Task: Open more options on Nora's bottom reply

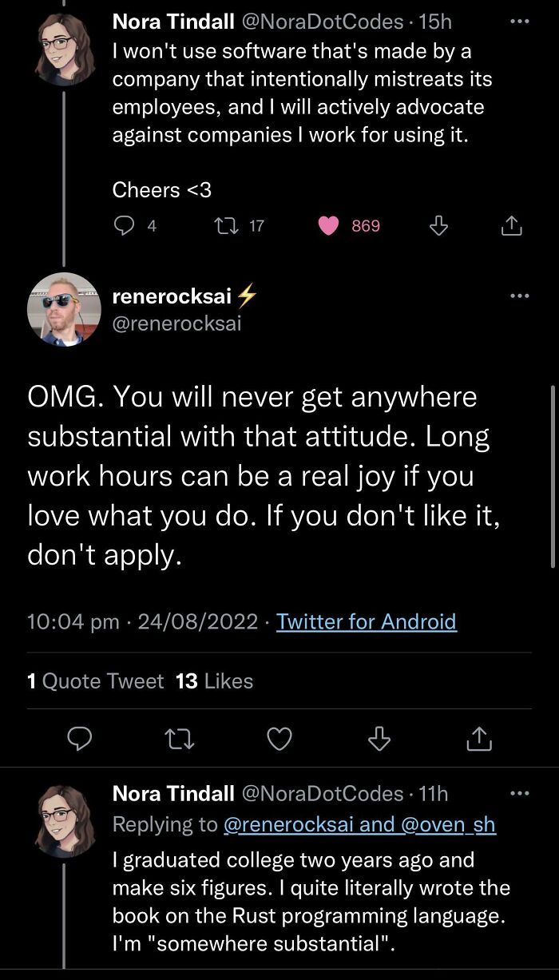Action: (x=519, y=793)
